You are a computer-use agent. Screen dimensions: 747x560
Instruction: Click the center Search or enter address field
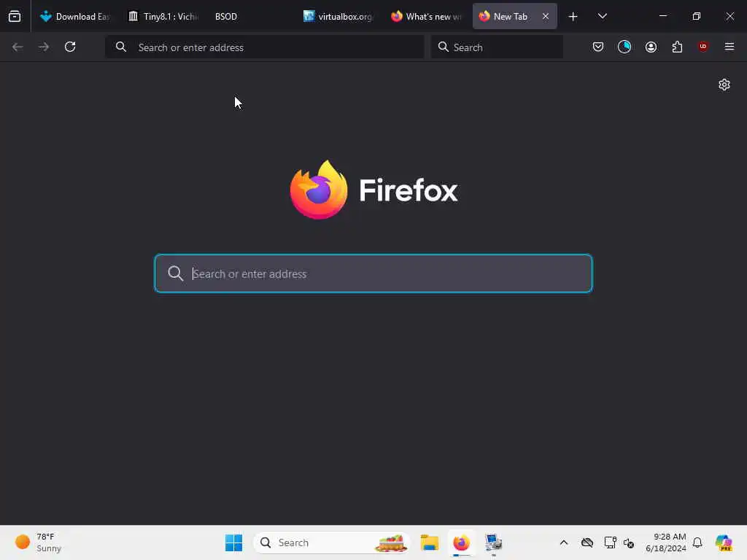tap(373, 273)
